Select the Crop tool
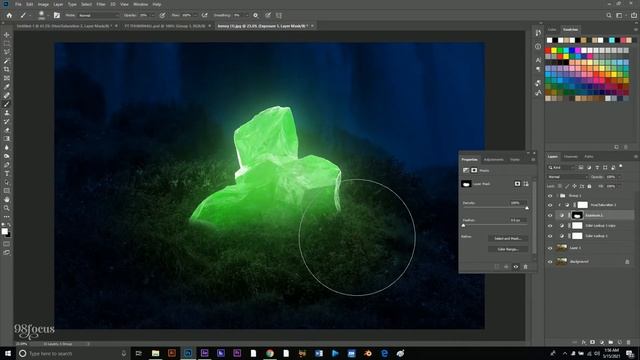This screenshot has width=640, height=360. 7,69
